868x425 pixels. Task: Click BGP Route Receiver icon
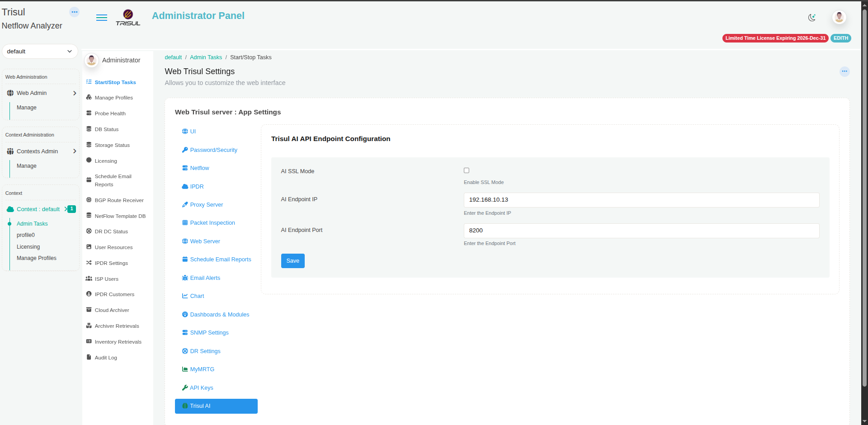tap(89, 200)
